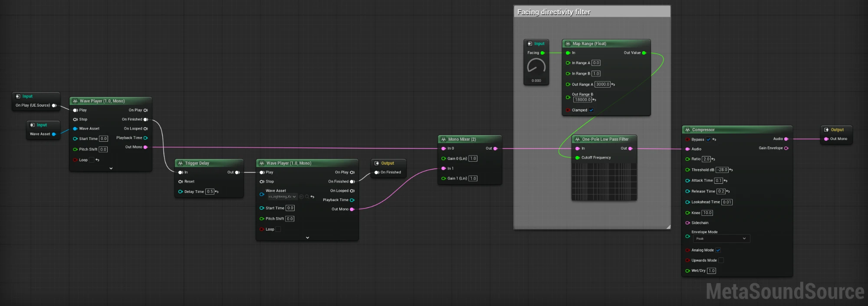
Task: Click the Audio output pin on Compressor
Action: pos(786,139)
